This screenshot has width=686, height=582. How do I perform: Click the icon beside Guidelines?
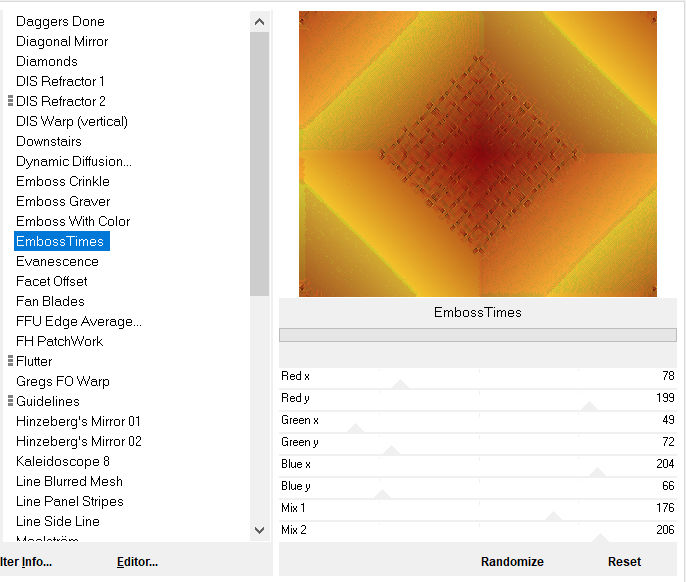tap(10, 401)
